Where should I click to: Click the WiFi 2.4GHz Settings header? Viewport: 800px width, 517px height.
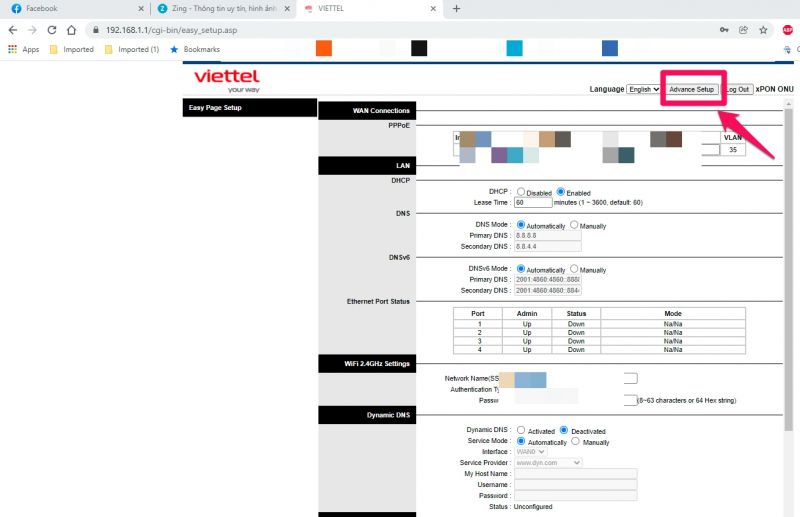(x=367, y=364)
